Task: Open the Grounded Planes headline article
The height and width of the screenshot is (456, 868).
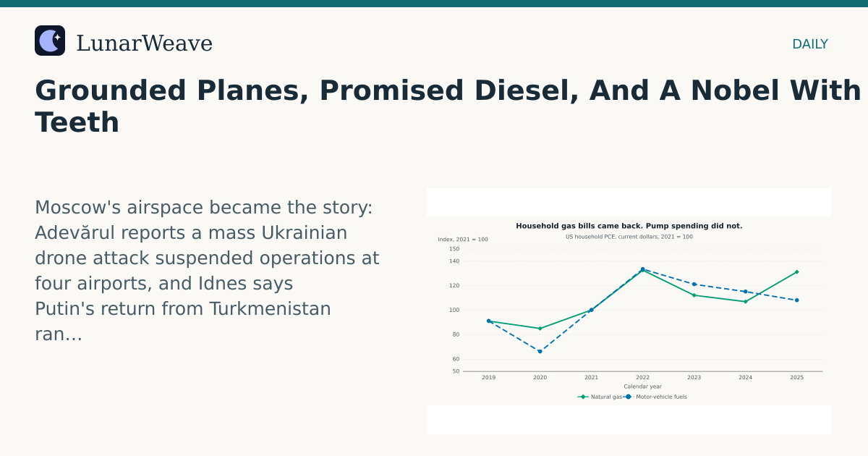Action: point(448,106)
